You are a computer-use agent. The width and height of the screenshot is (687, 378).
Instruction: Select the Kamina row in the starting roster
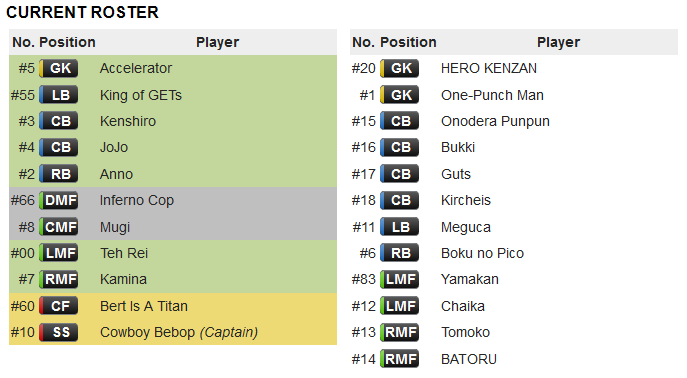click(173, 279)
